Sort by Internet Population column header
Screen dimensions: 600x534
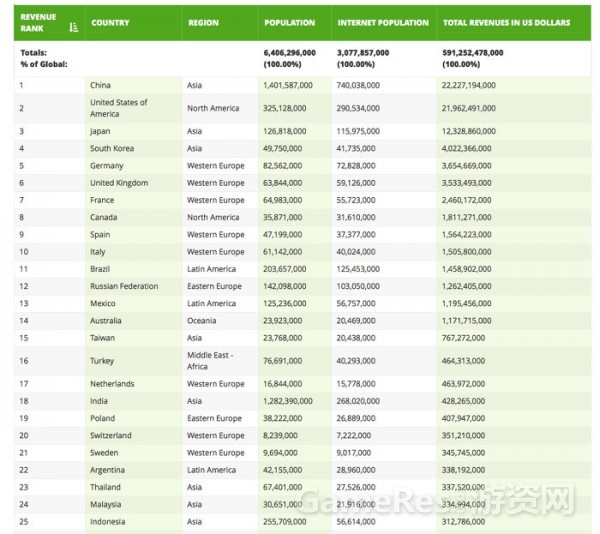coord(383,23)
